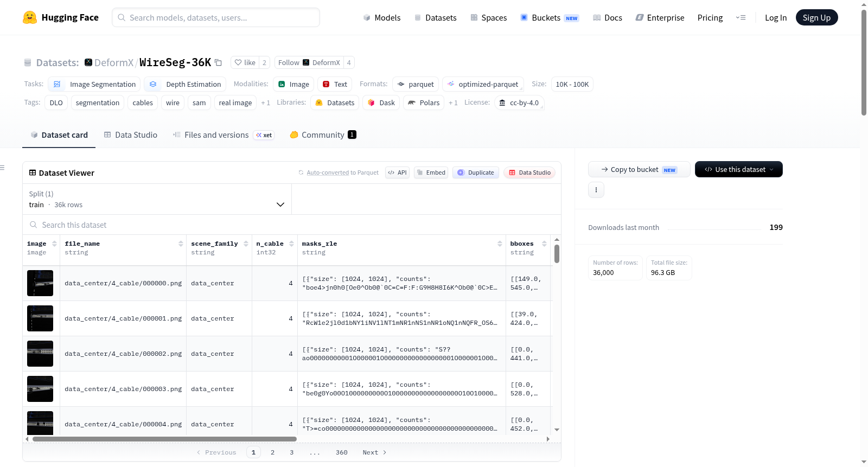Click the Embed button
The height and width of the screenshot is (467, 868).
[431, 172]
